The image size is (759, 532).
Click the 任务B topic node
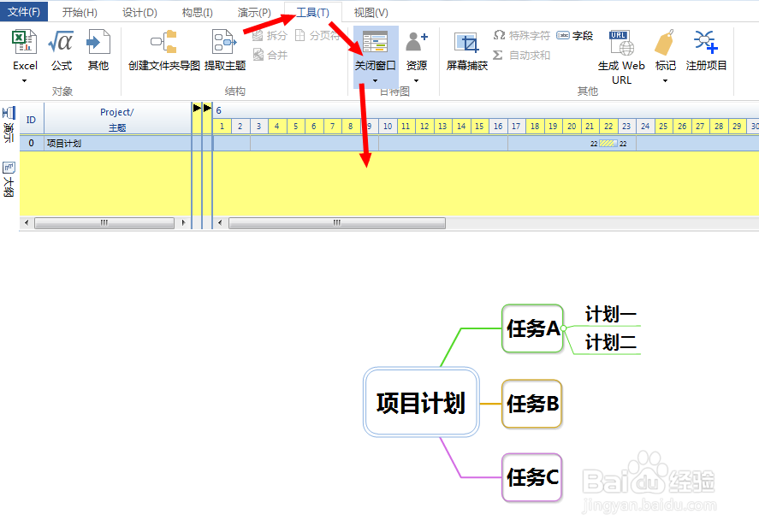tap(532, 404)
